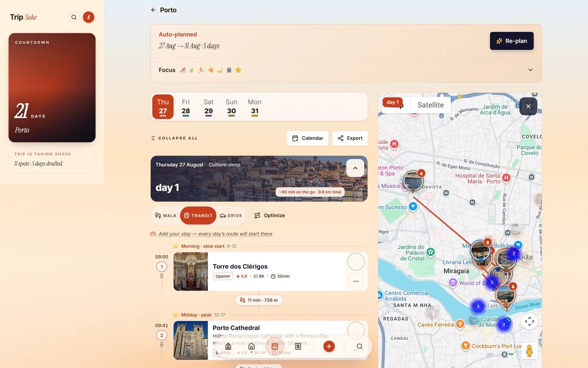Click the 'Trip is taking shape' status card
The image size is (588, 368).
click(x=52, y=160)
